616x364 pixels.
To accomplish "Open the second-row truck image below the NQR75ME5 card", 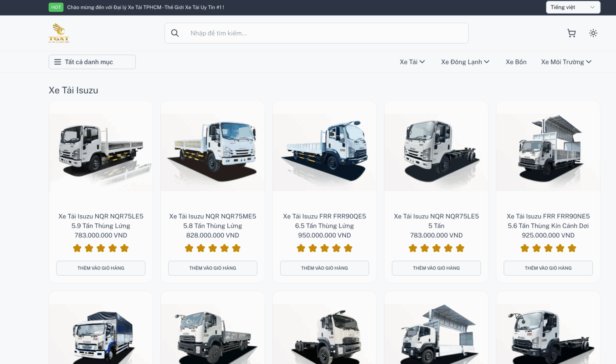I will coord(213,334).
